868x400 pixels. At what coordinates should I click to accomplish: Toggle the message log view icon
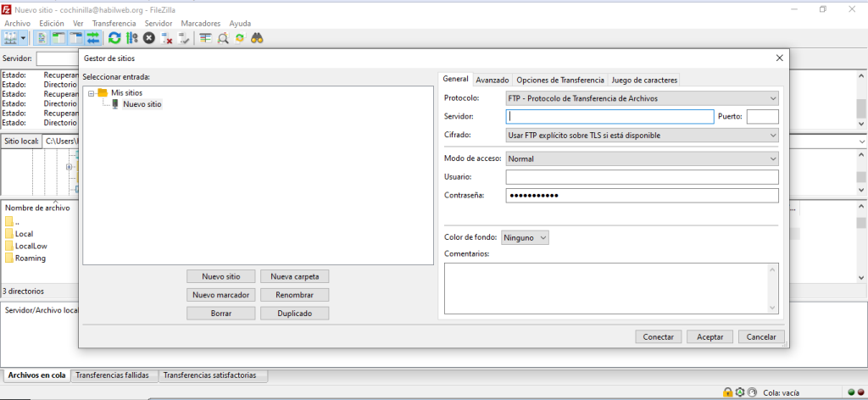pos(42,38)
